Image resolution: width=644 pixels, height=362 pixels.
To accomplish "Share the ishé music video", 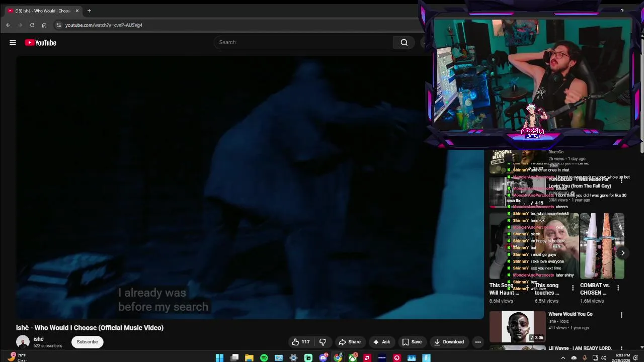I will tap(350, 342).
